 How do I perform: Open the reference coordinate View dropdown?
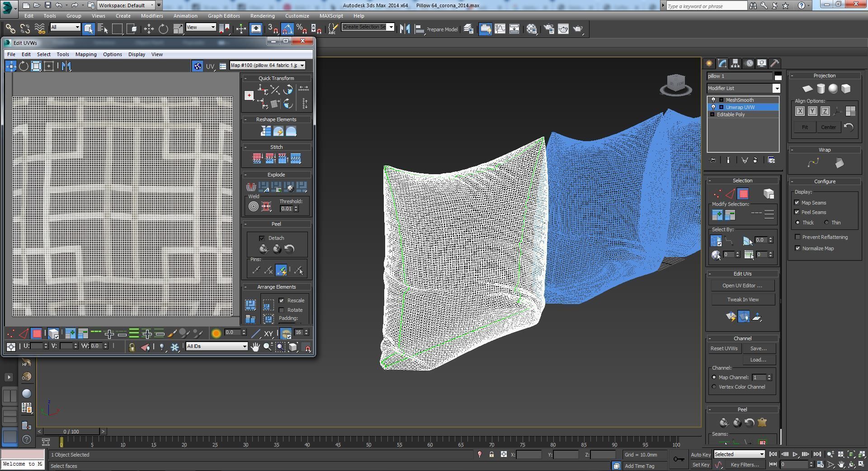[201, 27]
